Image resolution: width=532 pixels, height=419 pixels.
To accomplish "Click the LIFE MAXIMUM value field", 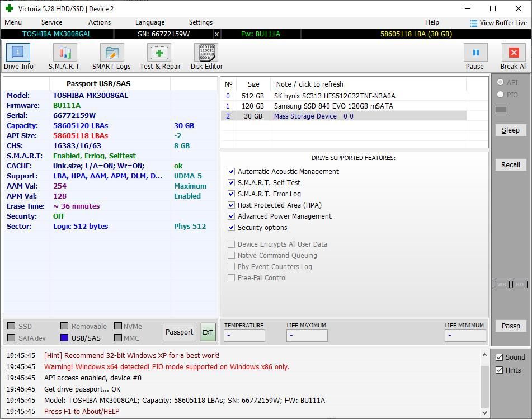I will (307, 335).
